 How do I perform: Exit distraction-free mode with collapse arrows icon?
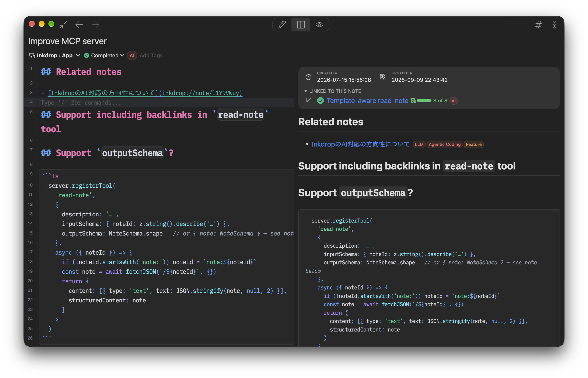click(x=63, y=25)
